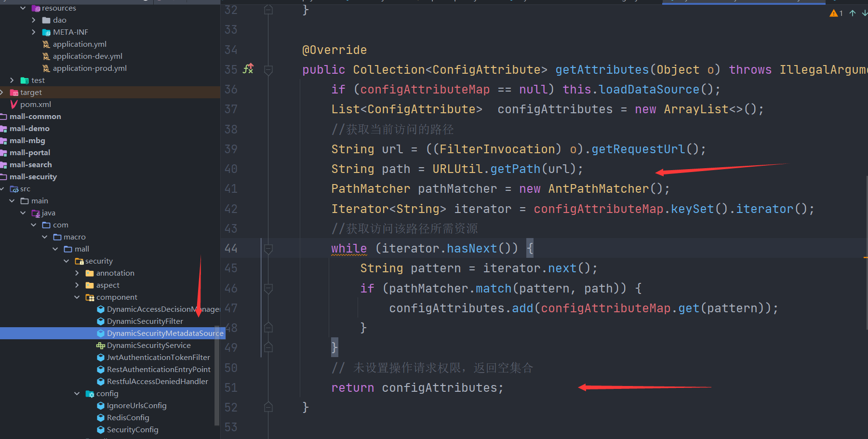The height and width of the screenshot is (439, 868).
Task: Click the IgnoreUrlsConfig class icon
Action: click(101, 405)
